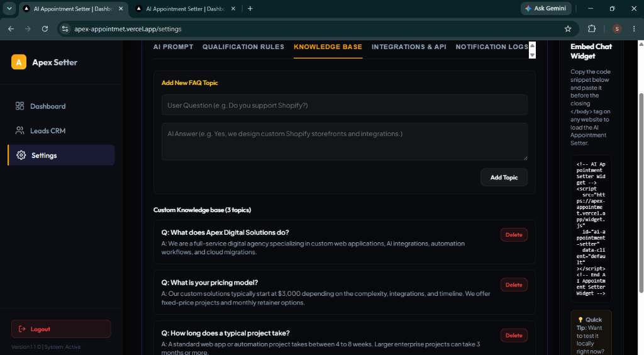Delete the pricing model topic
The height and width of the screenshot is (355, 644).
[514, 285]
